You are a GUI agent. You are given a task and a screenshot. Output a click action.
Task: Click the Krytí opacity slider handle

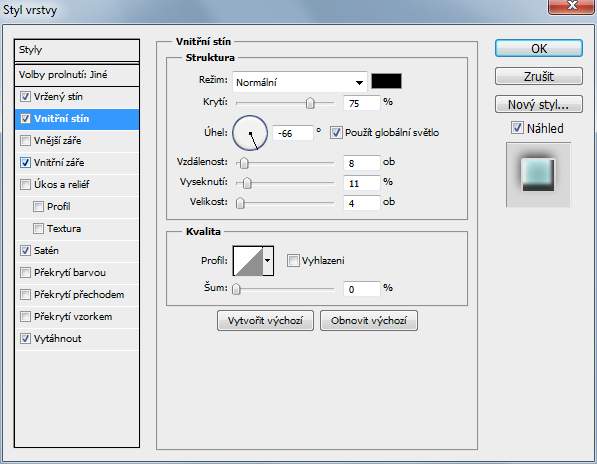coord(310,103)
